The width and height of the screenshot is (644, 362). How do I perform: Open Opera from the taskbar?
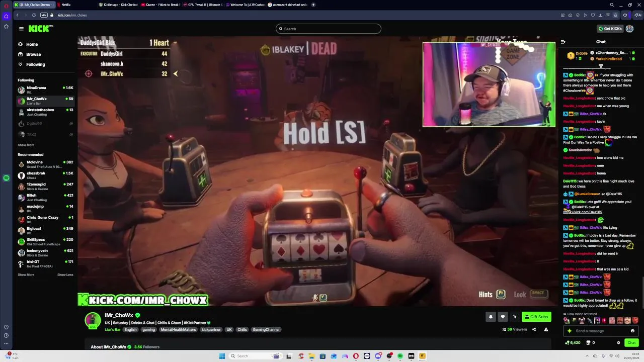point(356,356)
